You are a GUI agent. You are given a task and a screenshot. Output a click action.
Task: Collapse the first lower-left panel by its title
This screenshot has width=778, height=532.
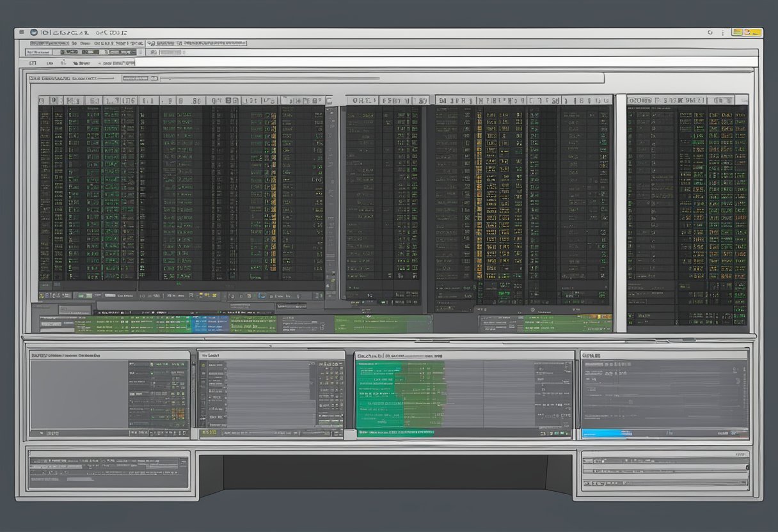click(x=64, y=354)
